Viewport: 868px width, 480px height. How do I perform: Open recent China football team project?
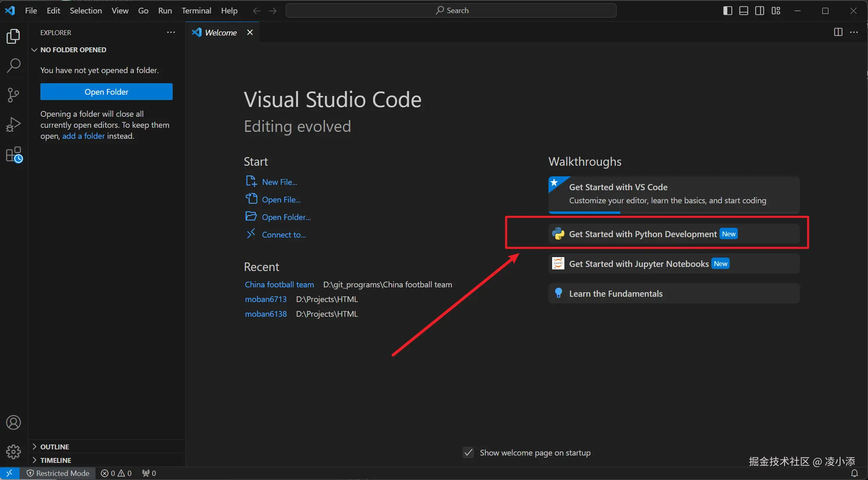279,284
